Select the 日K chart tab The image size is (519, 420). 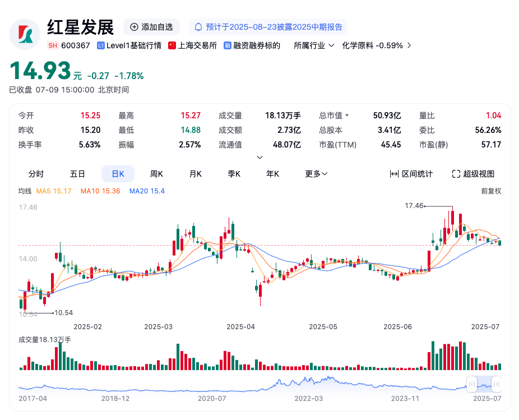pyautogui.click(x=118, y=174)
